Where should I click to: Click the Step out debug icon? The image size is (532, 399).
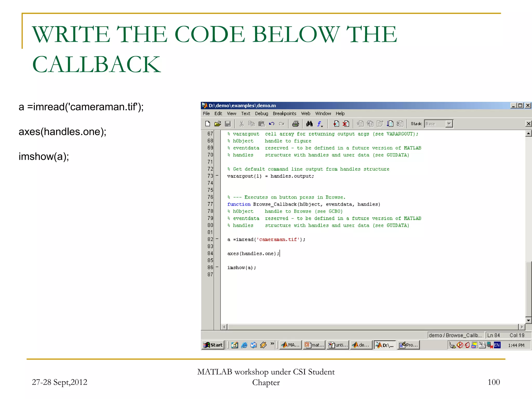pos(380,124)
